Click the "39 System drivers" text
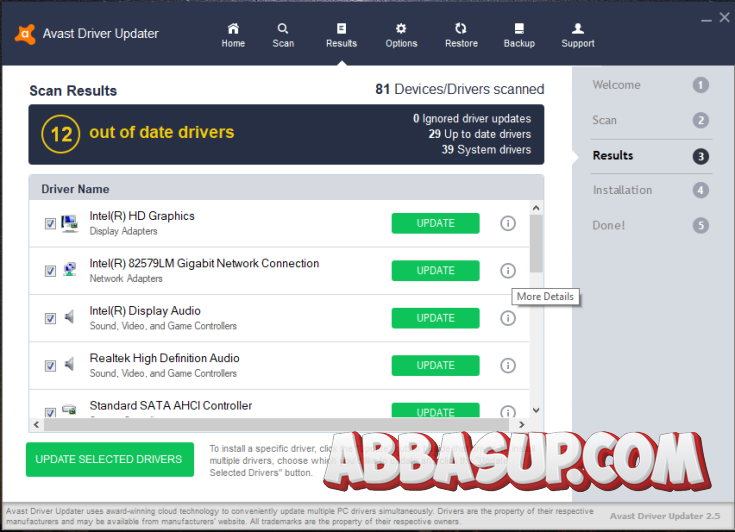Viewport: 735px width, 532px height. click(x=486, y=150)
